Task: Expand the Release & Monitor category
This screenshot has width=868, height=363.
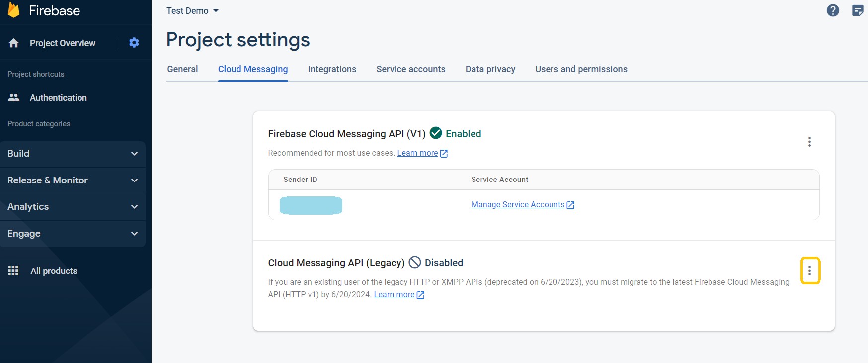Action: (73, 181)
